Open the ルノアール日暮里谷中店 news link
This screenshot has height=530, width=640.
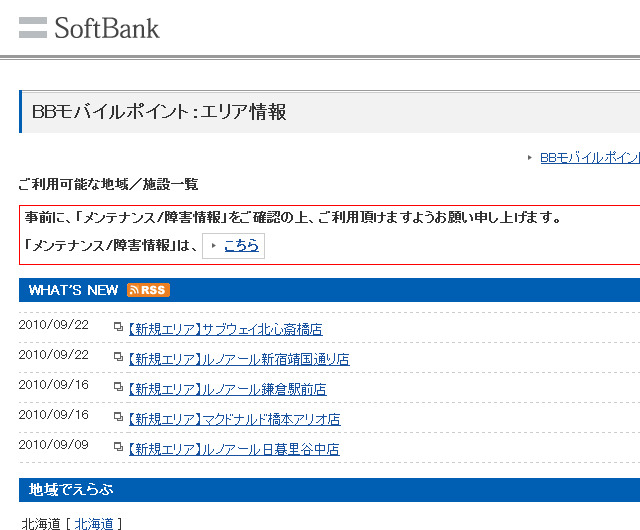click(x=233, y=449)
